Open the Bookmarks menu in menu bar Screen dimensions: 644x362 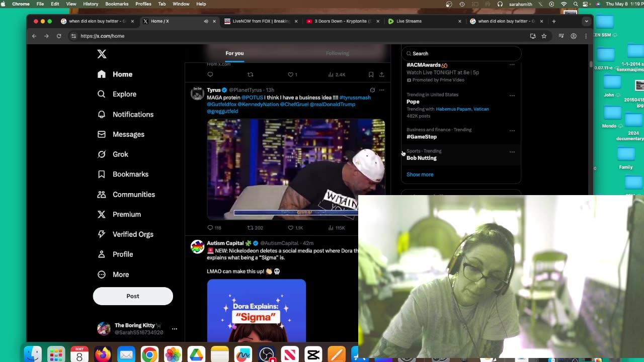point(117,4)
